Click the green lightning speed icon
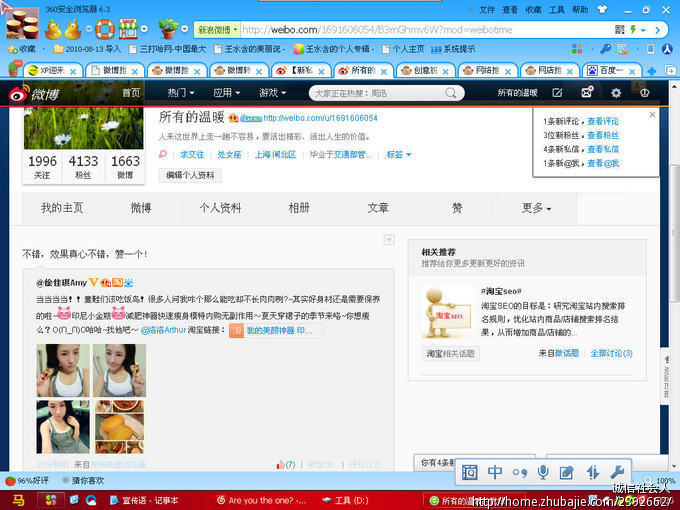680x510 pixels. (633, 29)
